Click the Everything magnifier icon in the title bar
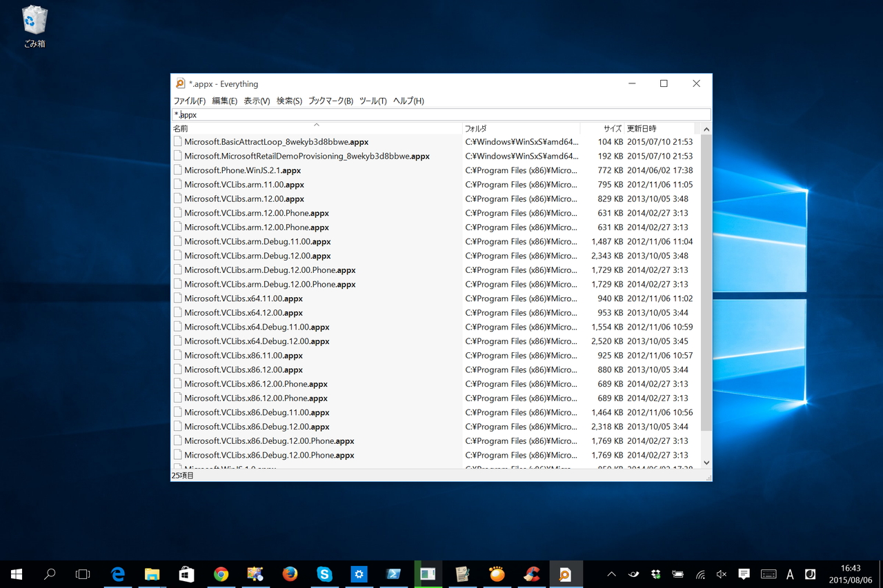This screenshot has height=588, width=883. [181, 83]
